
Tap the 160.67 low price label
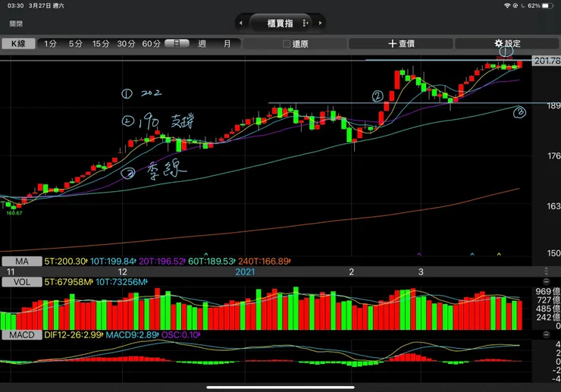click(14, 213)
